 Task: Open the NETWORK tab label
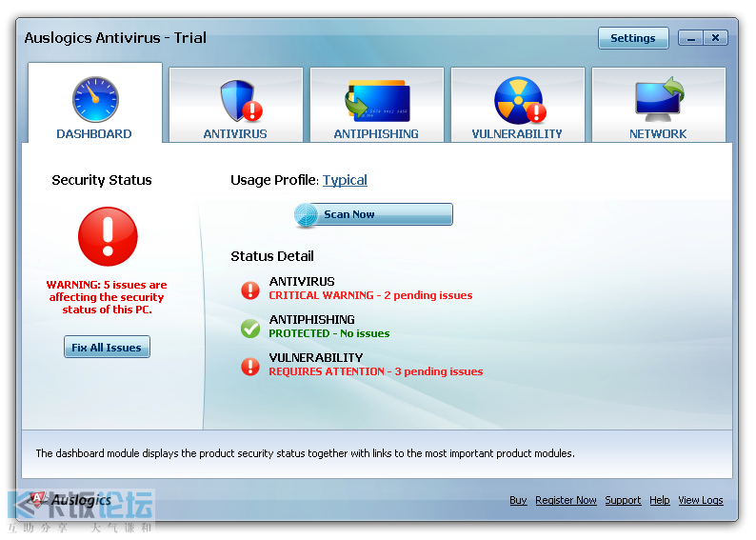(x=658, y=134)
